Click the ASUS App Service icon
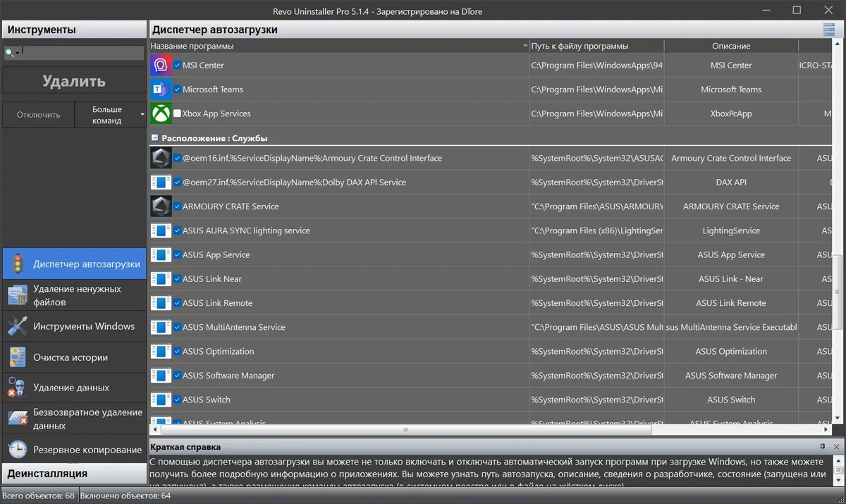The image size is (846, 504). pos(161,254)
